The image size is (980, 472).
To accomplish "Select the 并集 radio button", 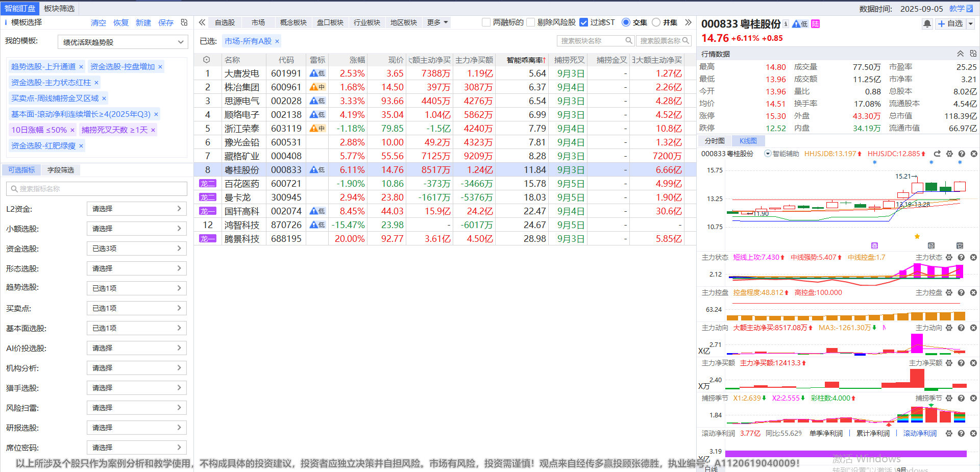I will tap(656, 22).
